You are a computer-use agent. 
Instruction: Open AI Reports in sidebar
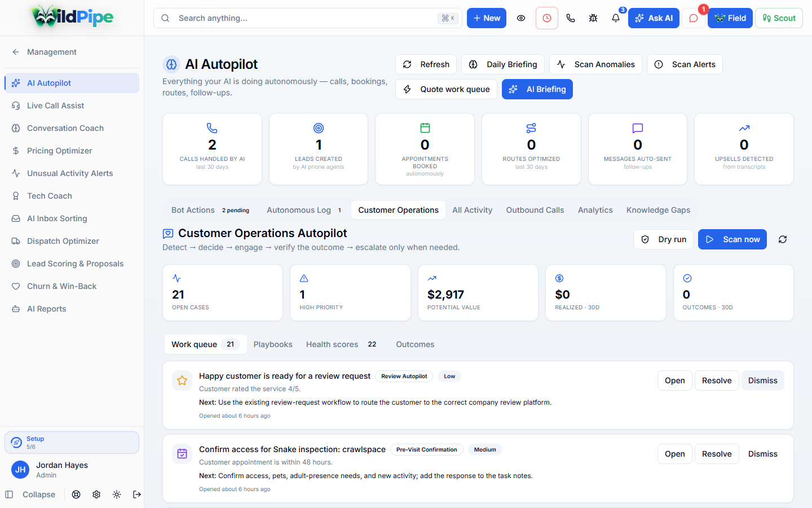(72, 309)
